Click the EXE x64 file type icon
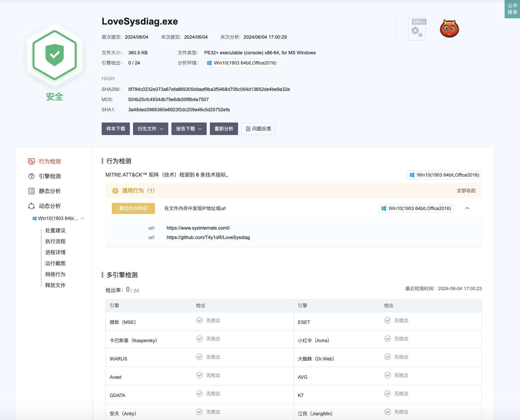Screen dimensions: 520x420 (x=417, y=29)
